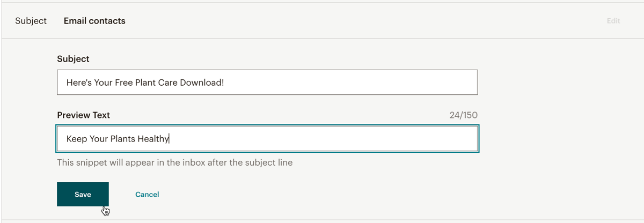Viewport: 644px width, 223px height.
Task: Click the Preview Text field label
Action: [83, 115]
